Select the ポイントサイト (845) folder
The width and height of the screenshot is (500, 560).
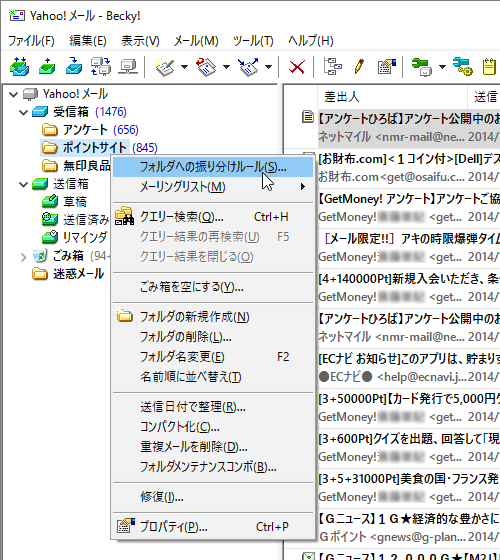click(100, 148)
